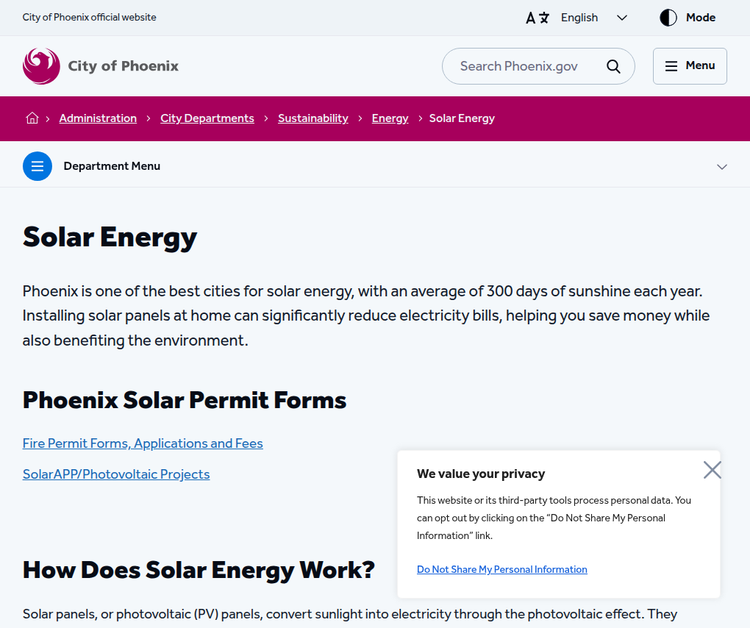
Task: Navigate to Energy breadcrumb link
Action: point(390,118)
